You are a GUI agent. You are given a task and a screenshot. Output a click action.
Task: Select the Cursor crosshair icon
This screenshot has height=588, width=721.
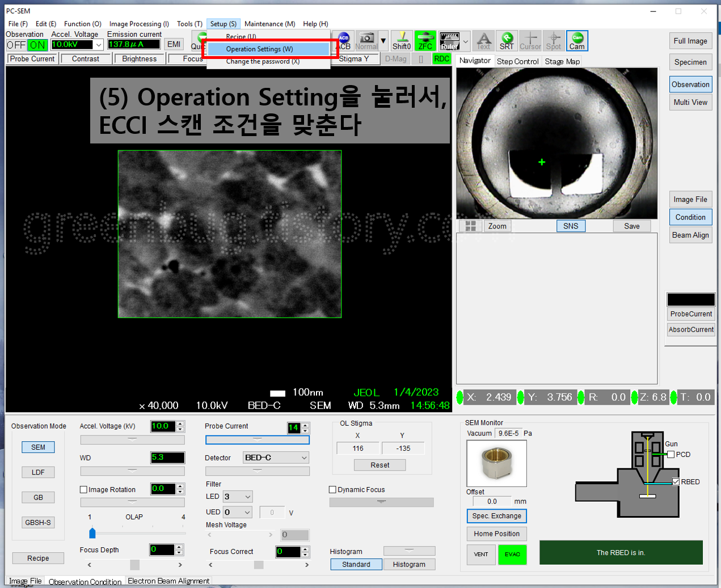tap(530, 41)
